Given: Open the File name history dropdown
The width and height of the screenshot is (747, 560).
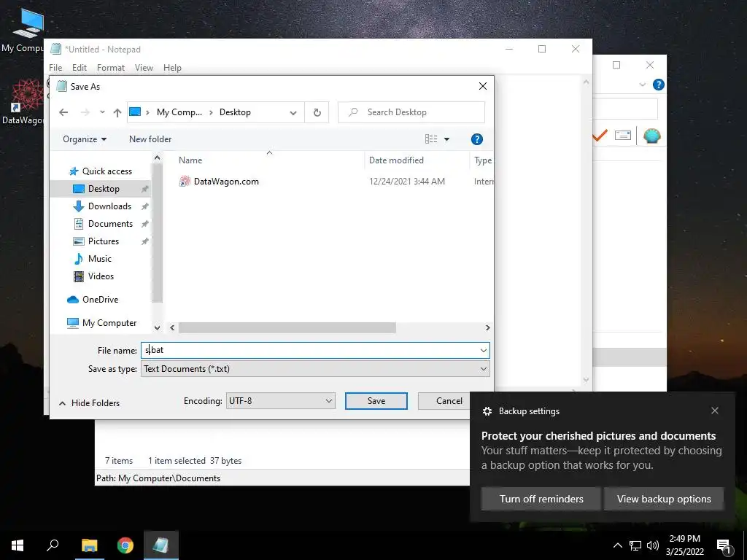Looking at the screenshot, I should pos(483,351).
